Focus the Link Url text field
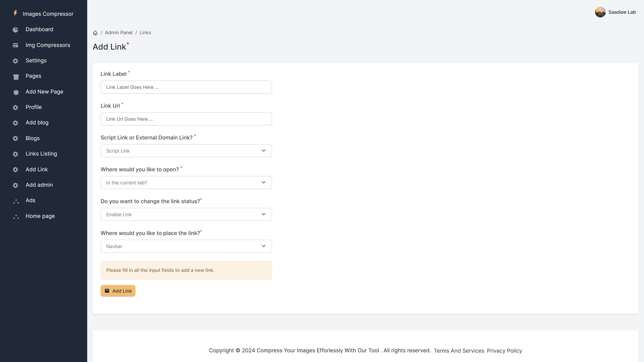 (186, 119)
